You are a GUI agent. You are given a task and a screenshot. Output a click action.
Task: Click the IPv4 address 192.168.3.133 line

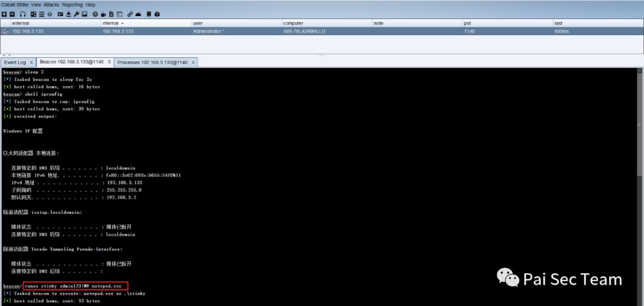tap(76, 183)
